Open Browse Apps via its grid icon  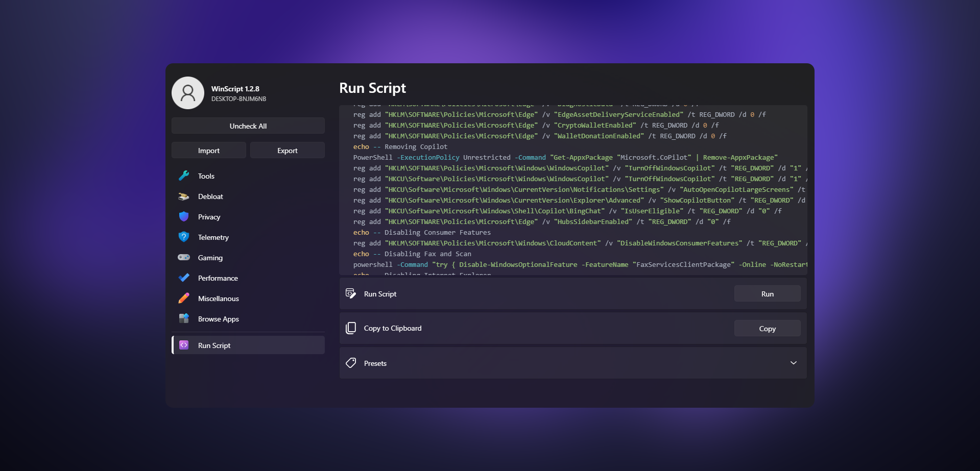point(184,318)
